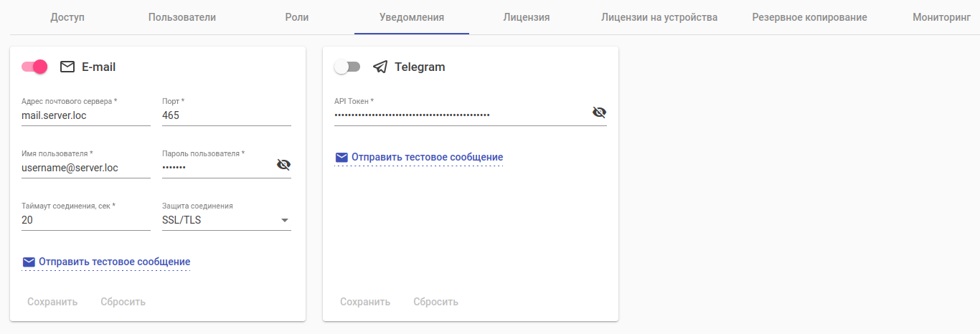Disable the E-mail notifications switch
The width and height of the screenshot is (980, 334).
34,67
